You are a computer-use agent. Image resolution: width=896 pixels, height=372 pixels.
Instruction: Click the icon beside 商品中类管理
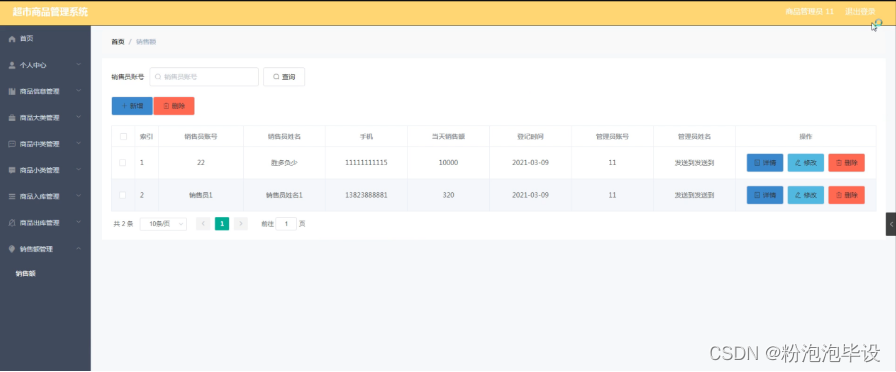point(12,144)
